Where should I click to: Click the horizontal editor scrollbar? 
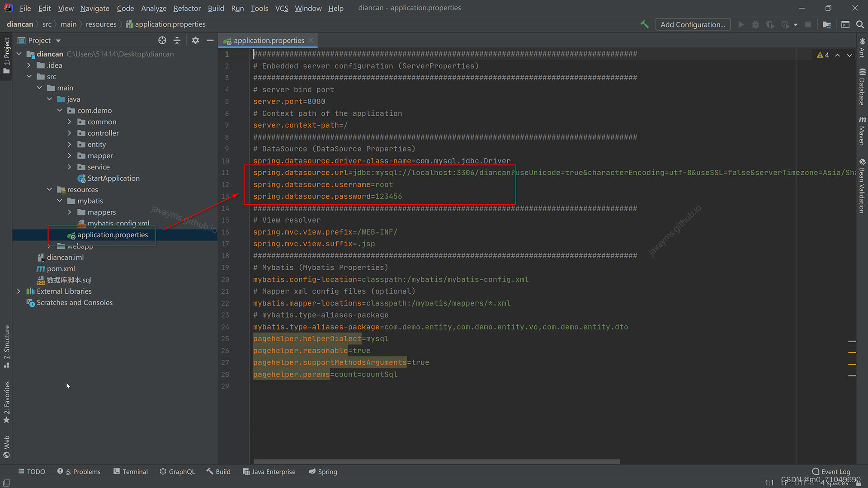[x=437, y=461]
